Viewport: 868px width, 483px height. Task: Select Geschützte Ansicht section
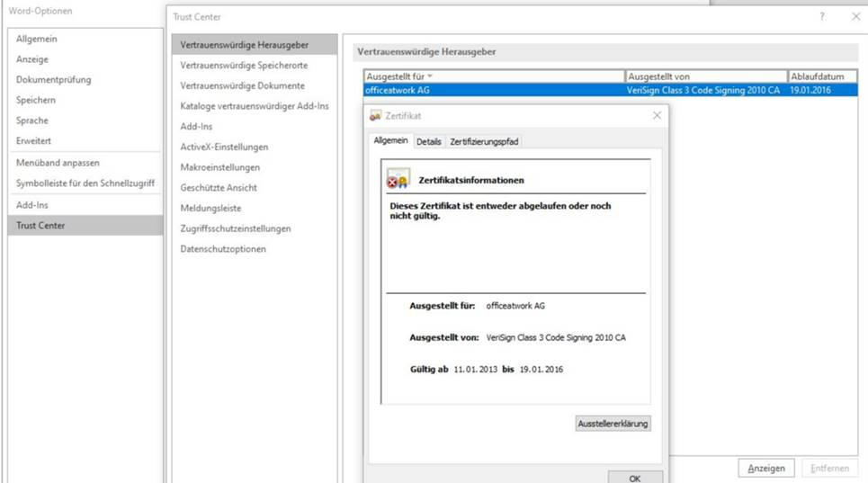click(x=218, y=188)
